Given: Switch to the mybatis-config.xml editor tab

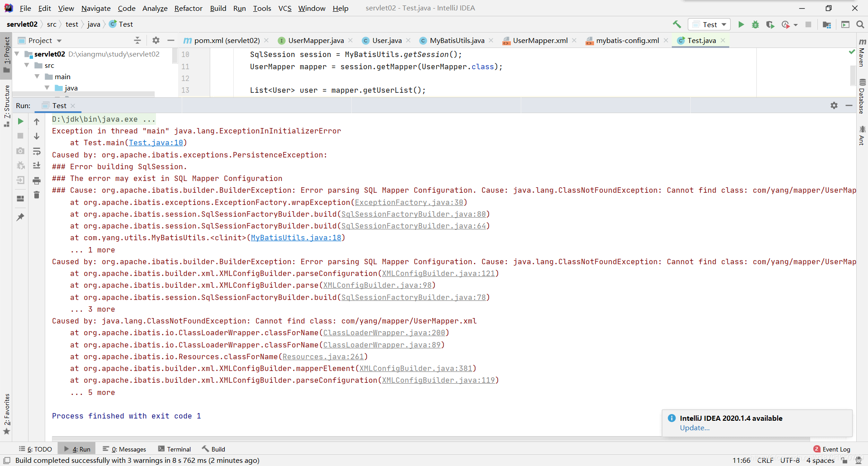Looking at the screenshot, I should pyautogui.click(x=627, y=40).
